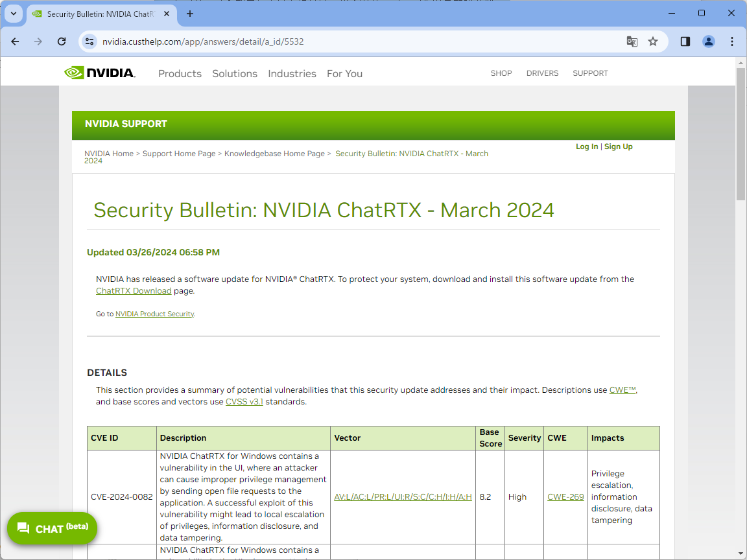747x560 pixels.
Task: Select the Security Bulletin NVIDIA ChatRTX tab
Action: (101, 14)
